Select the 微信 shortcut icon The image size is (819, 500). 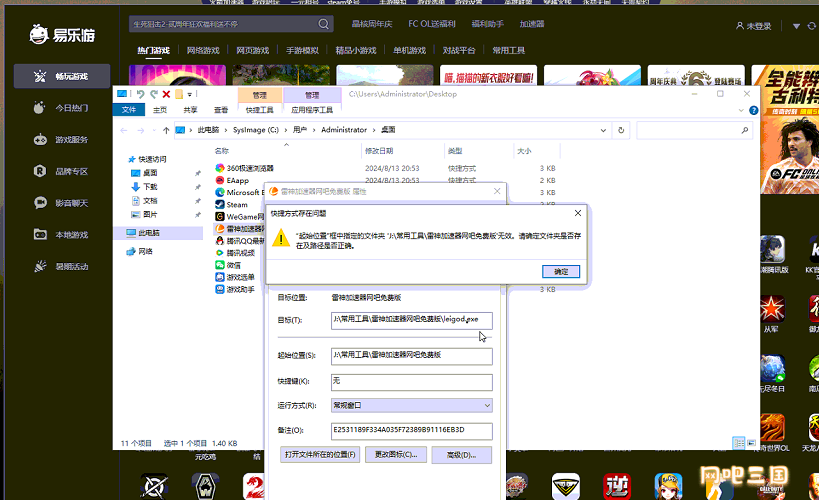(x=220, y=265)
